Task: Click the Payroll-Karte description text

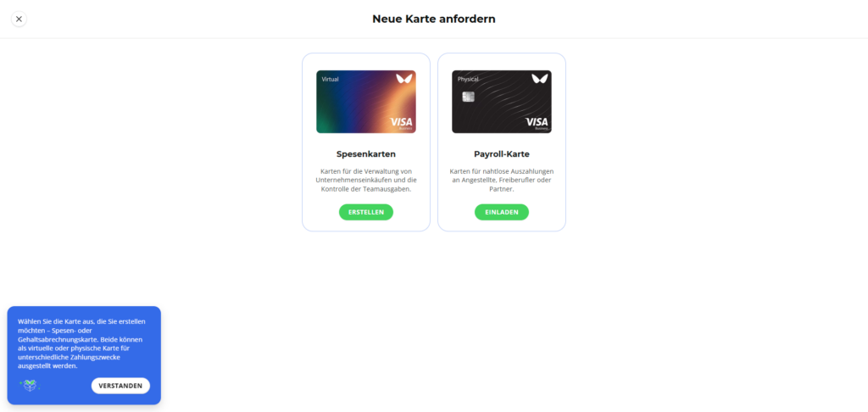Action: (x=502, y=180)
